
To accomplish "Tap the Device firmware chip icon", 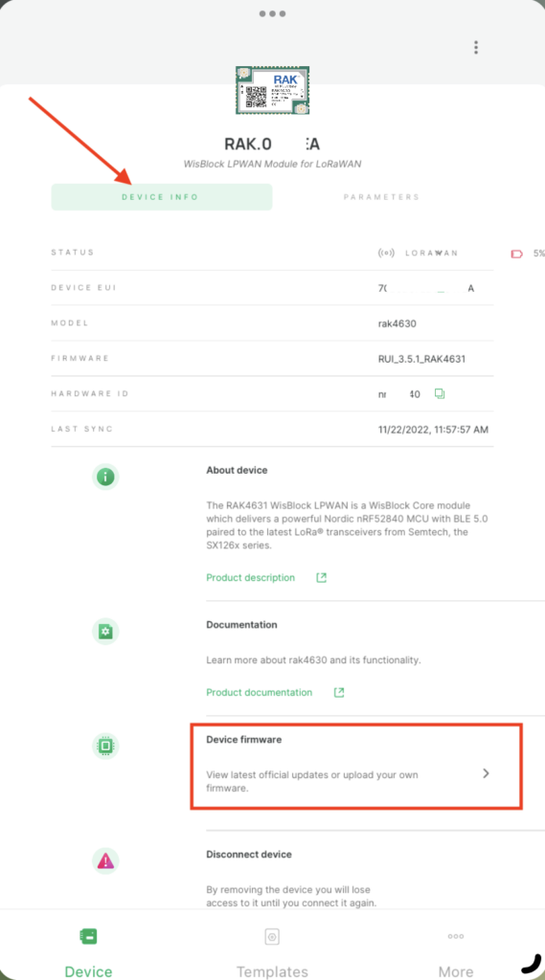I will (105, 746).
